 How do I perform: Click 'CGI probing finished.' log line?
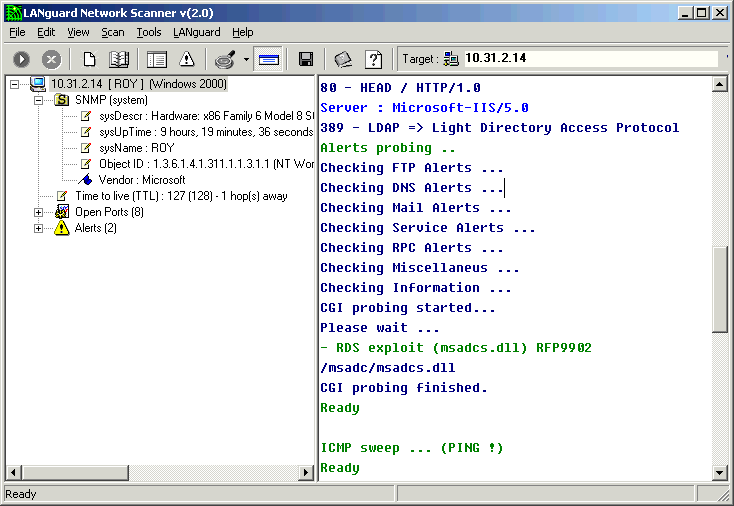404,388
